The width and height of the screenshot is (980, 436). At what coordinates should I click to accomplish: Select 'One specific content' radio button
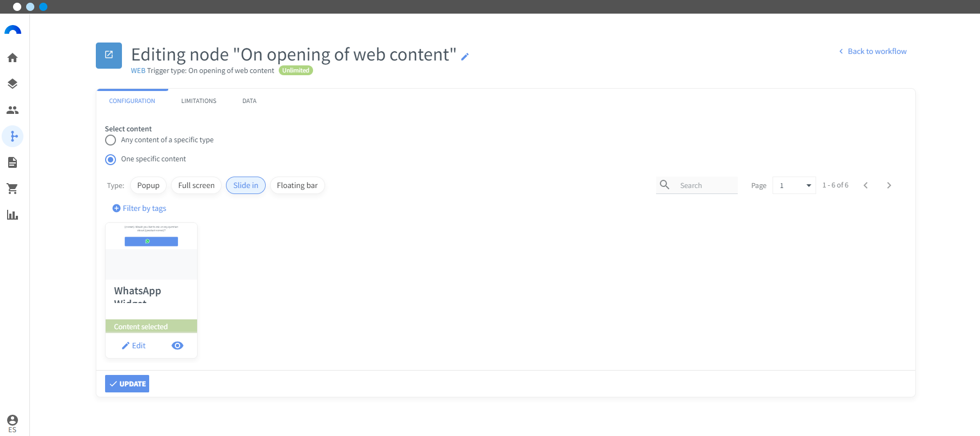click(x=111, y=160)
